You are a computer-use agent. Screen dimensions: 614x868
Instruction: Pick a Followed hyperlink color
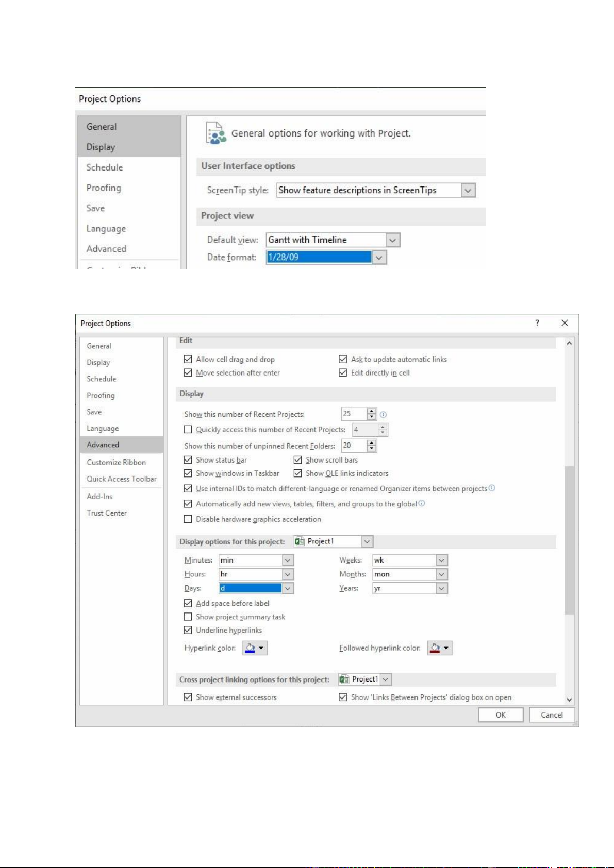coord(440,648)
